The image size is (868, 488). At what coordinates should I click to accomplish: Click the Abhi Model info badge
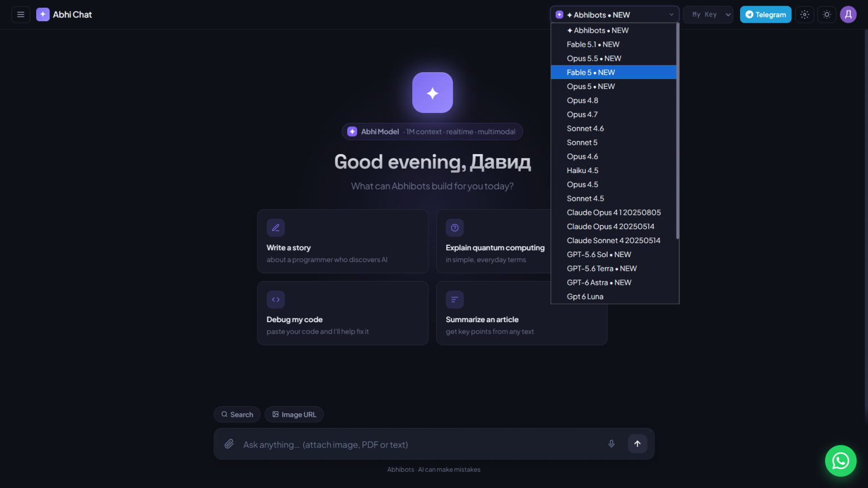point(432,131)
